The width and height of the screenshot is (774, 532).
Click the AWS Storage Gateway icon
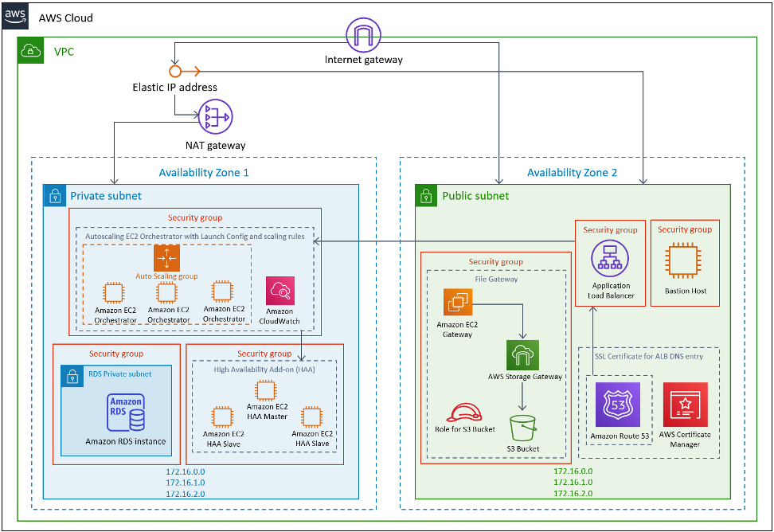pyautogui.click(x=522, y=355)
